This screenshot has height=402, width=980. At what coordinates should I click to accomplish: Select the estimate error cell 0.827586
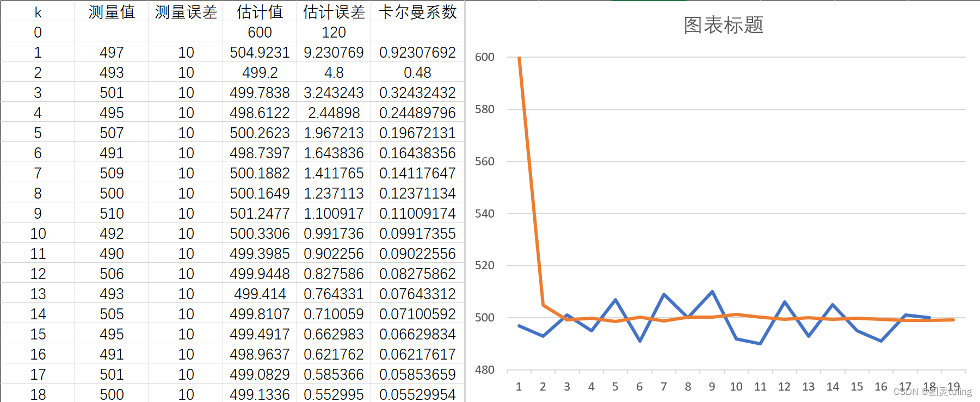pos(334,274)
